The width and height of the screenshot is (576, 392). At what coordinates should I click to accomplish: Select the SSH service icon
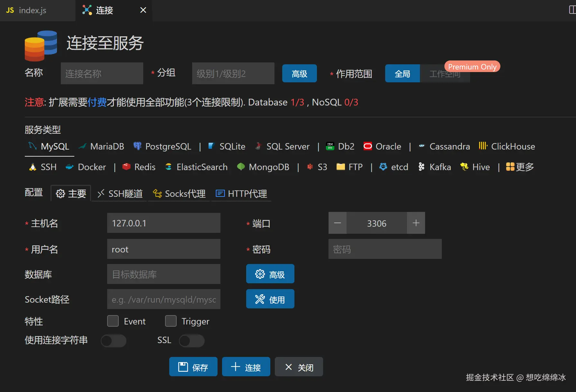[33, 167]
